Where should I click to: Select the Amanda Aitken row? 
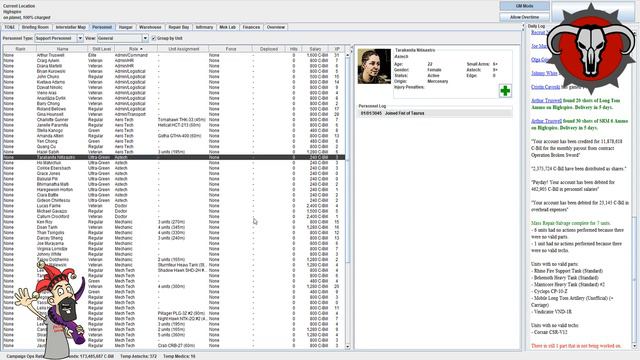[173, 136]
